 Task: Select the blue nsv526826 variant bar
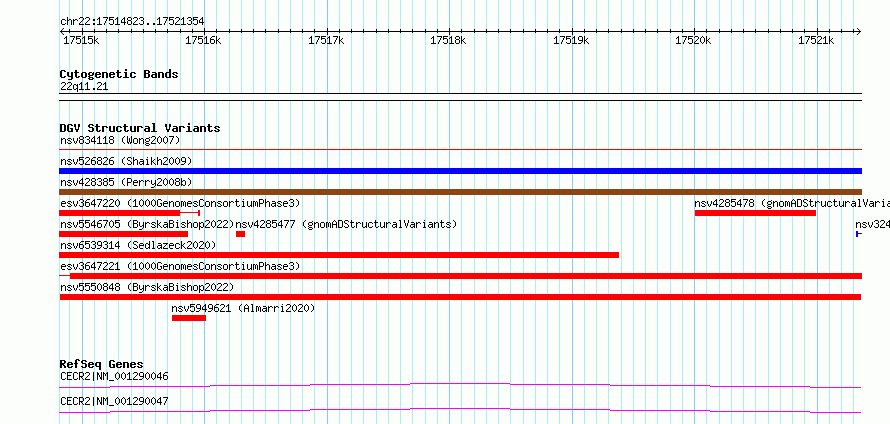[460, 171]
